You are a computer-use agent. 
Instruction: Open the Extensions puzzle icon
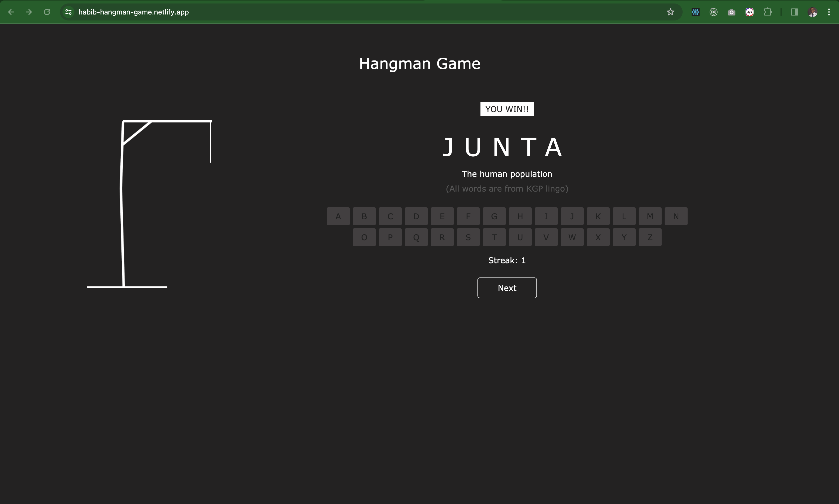pos(767,12)
